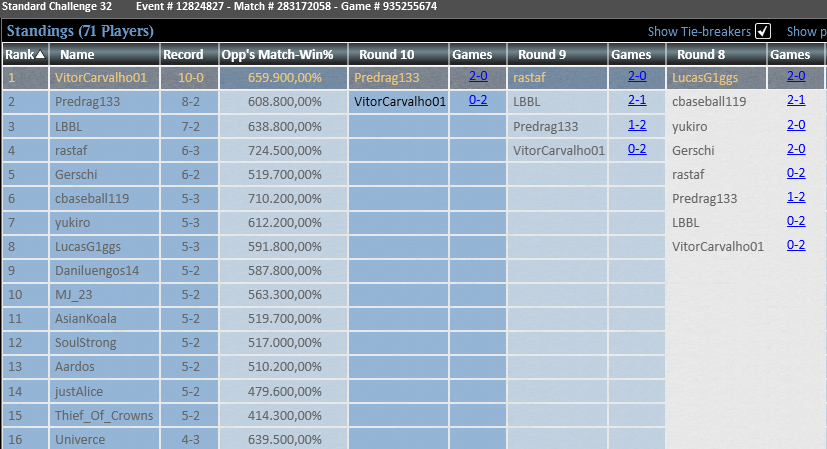The height and width of the screenshot is (449, 827).
Task: Open Round 10 0-2 result versus VitorCarvalho01
Action: coord(478,100)
